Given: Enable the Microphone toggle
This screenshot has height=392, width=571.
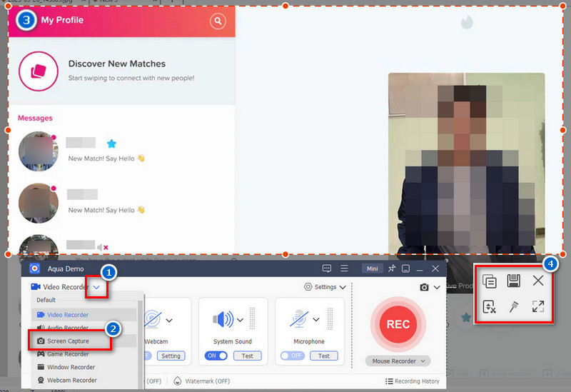Looking at the screenshot, I should tap(293, 356).
